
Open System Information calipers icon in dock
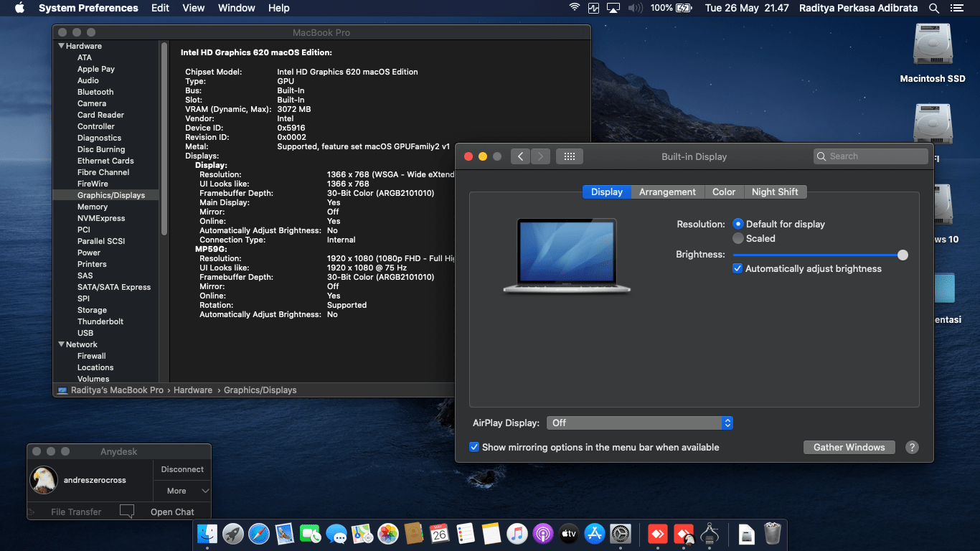pos(710,534)
